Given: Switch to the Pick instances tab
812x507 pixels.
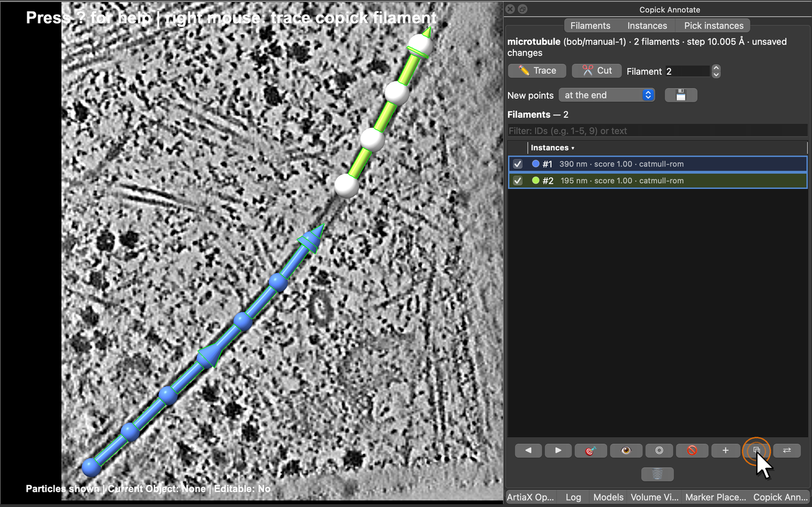Looking at the screenshot, I should click(x=713, y=26).
